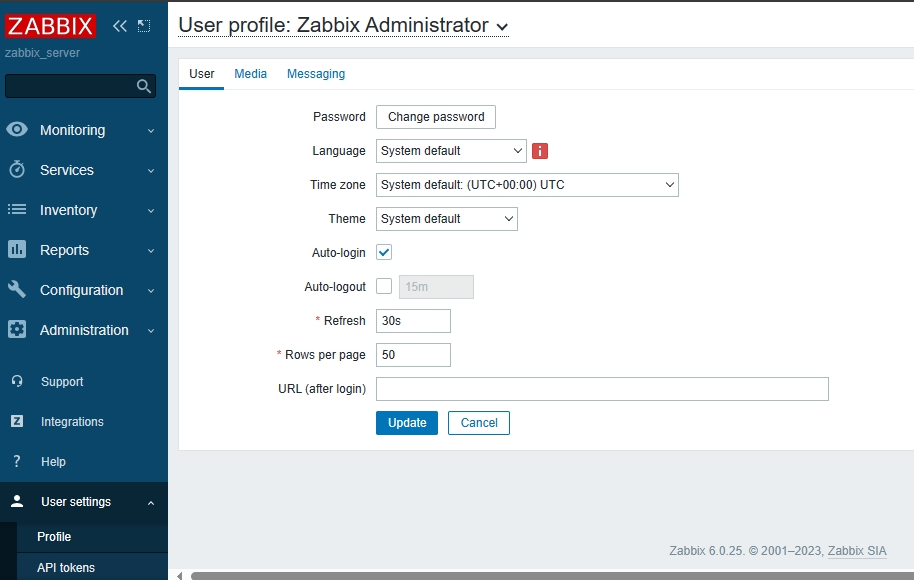Click the Zabbix logo in sidebar
Screen dimensions: 914x580
pos(51,26)
